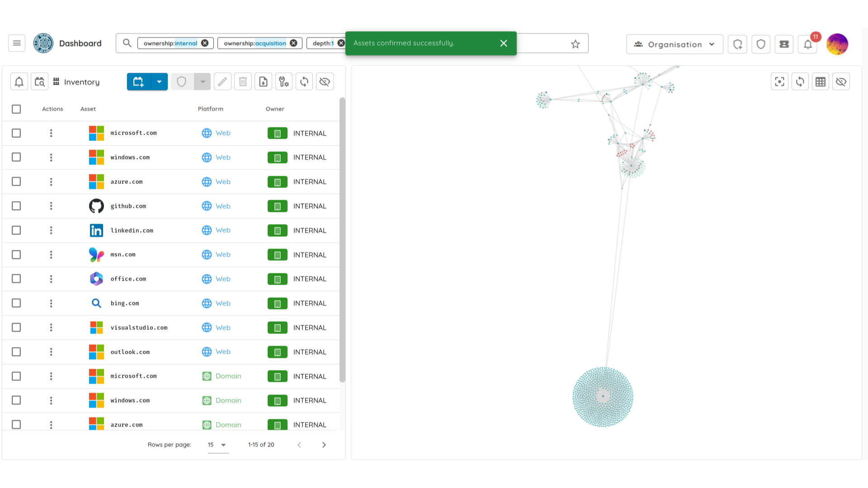Image resolution: width=868 pixels, height=488 pixels.
Task: Click the fit-to-screen graph icon
Action: 779,82
